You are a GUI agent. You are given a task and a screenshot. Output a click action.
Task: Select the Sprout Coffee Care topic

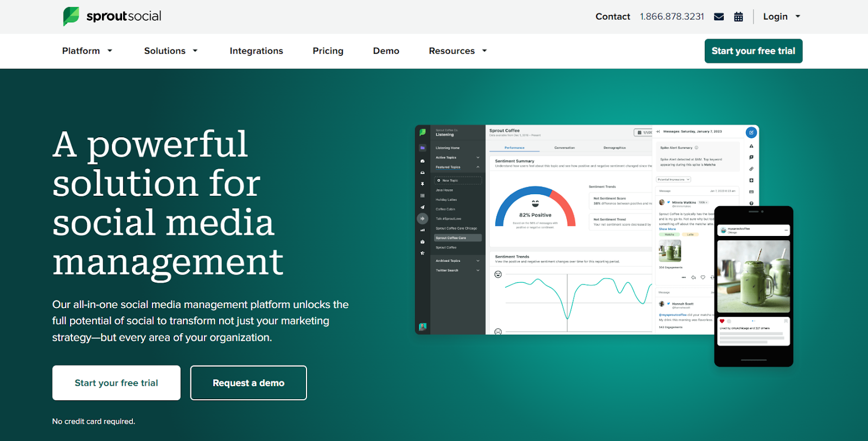pos(457,238)
